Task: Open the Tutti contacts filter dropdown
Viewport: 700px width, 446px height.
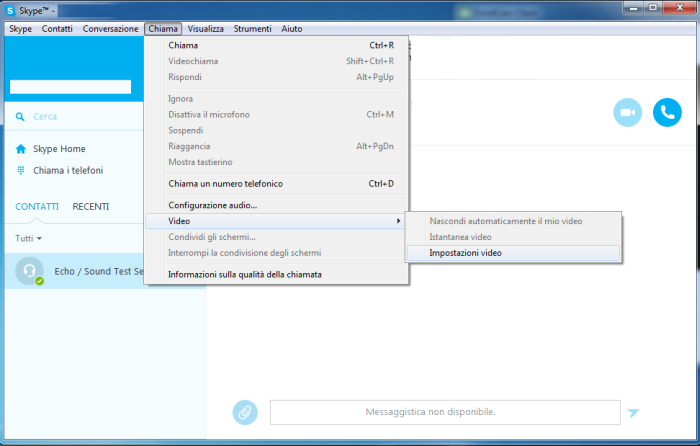Action: (28, 238)
